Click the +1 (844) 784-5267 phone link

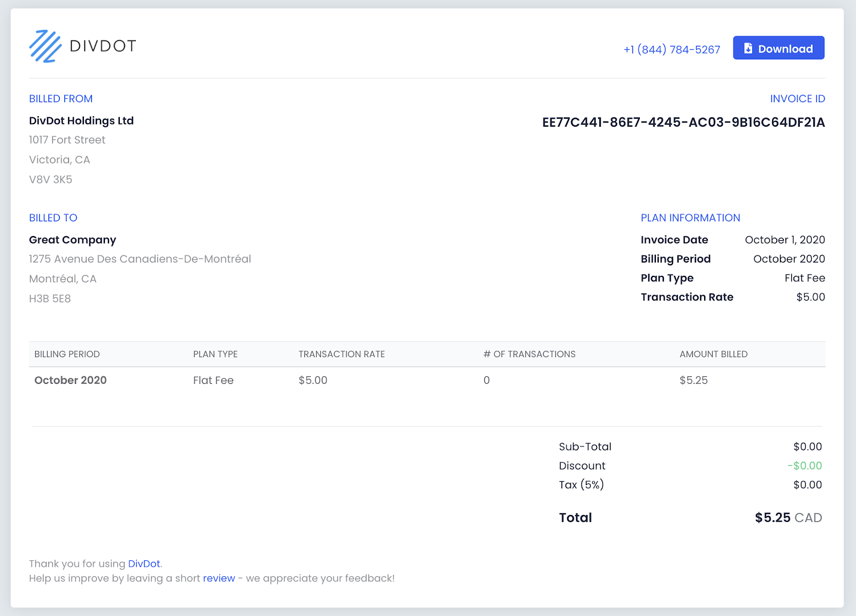(671, 50)
